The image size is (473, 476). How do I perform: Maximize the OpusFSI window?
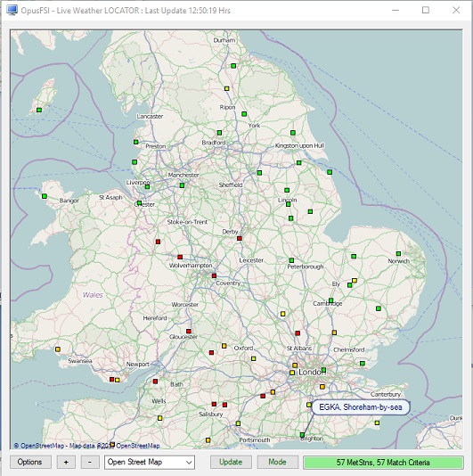click(426, 10)
